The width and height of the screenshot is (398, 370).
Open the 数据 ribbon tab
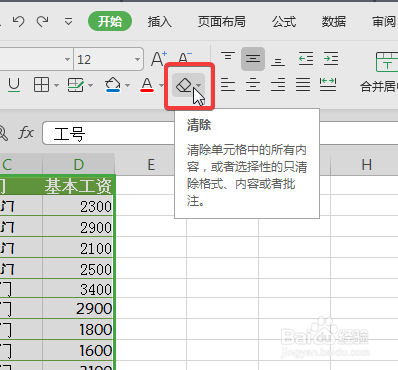(334, 22)
